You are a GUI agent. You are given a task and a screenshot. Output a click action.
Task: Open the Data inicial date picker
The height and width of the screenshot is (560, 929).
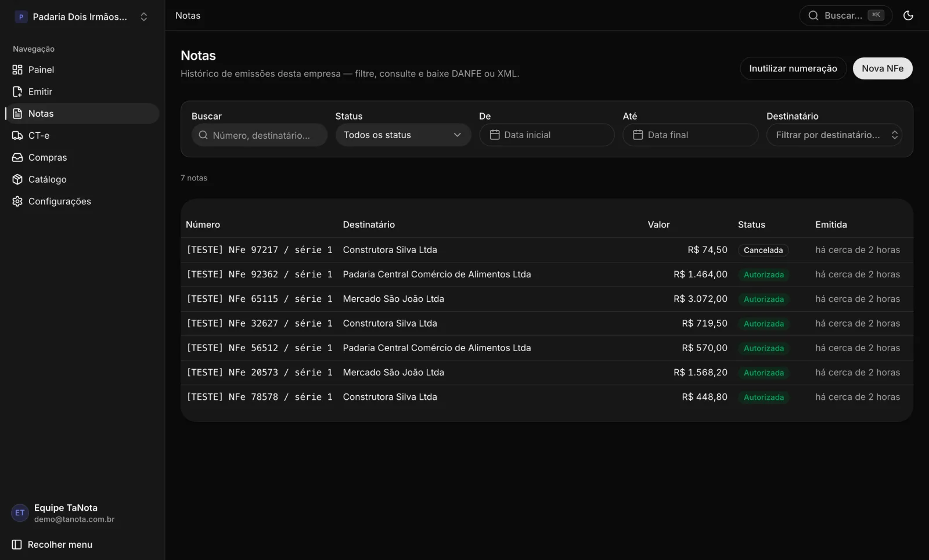[547, 135]
